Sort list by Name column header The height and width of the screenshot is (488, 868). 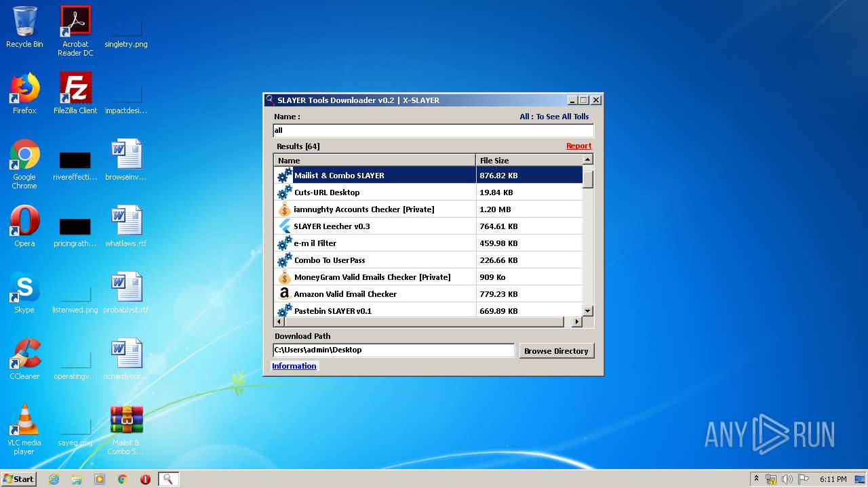point(375,161)
